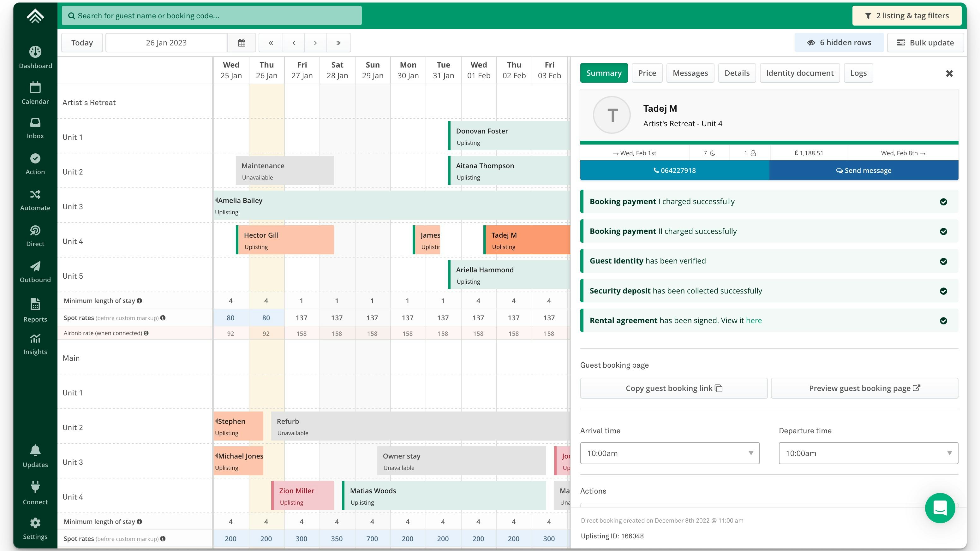Click the Security deposit collected checkmark
This screenshot has height=551, width=980.
click(943, 291)
